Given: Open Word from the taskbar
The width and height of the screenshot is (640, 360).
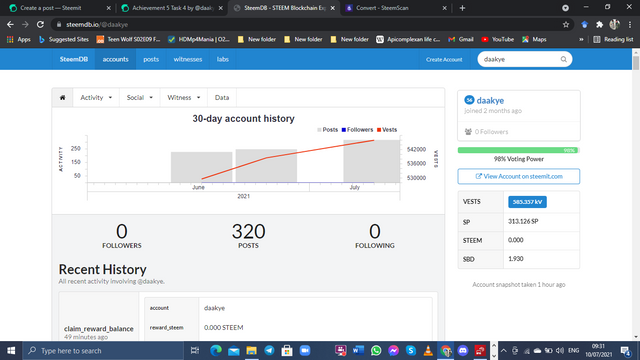Looking at the screenshot, I should pyautogui.click(x=358, y=351).
